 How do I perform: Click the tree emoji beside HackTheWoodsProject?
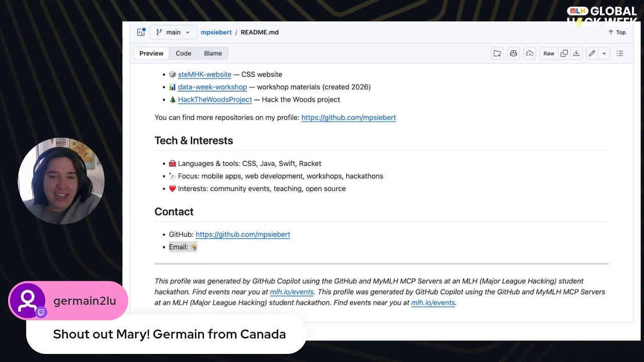tap(173, 100)
